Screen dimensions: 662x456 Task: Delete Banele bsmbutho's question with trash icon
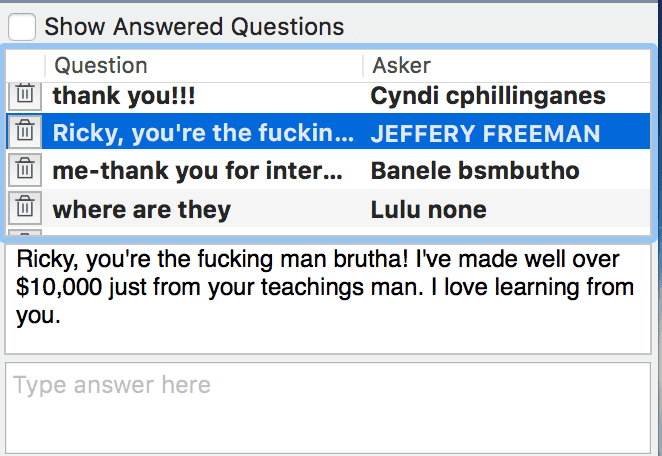(x=25, y=170)
